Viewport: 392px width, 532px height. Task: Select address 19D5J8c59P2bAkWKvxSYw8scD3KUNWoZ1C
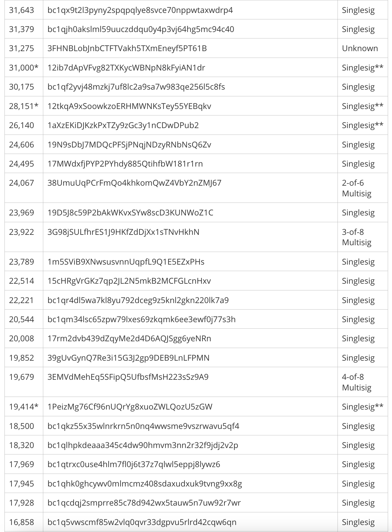(130, 213)
